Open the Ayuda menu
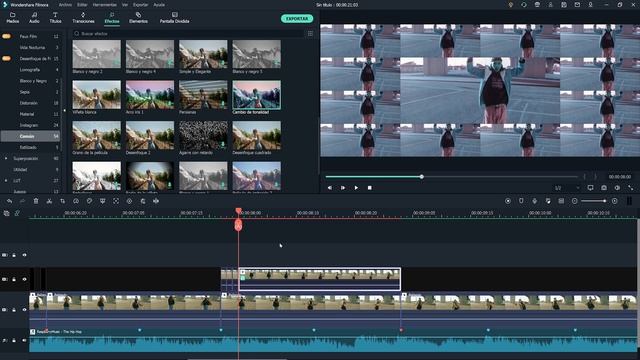Screen dimensions: 640x360 click(x=159, y=5)
